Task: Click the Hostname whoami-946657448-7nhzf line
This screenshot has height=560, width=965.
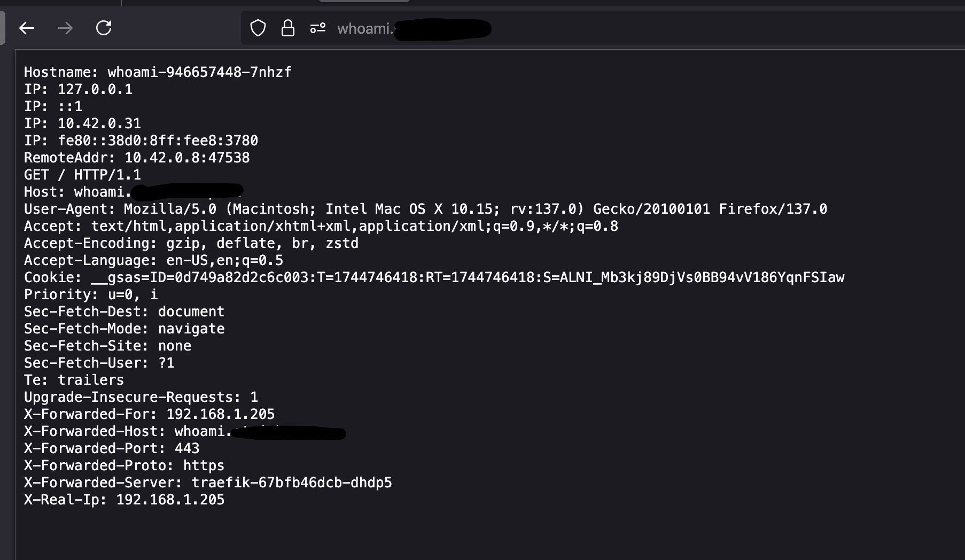Action: tap(158, 72)
